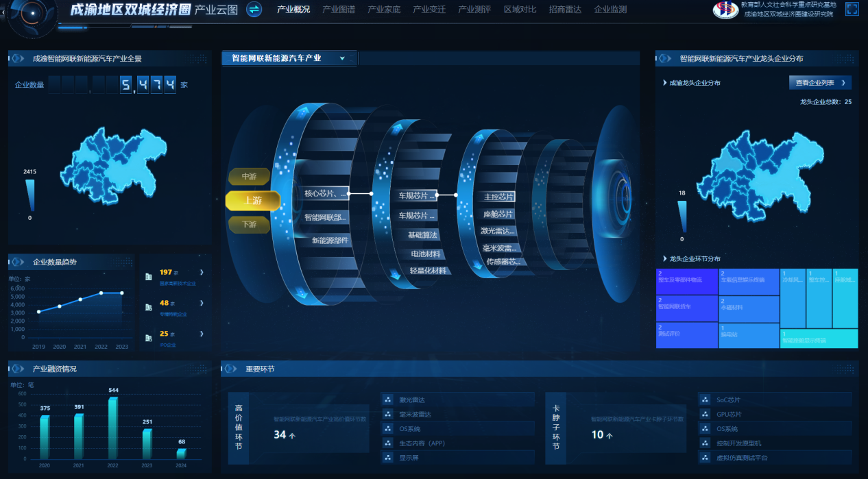Expand the 成渝龙头企业分布 section arrow
The width and height of the screenshot is (868, 479).
coord(665,83)
